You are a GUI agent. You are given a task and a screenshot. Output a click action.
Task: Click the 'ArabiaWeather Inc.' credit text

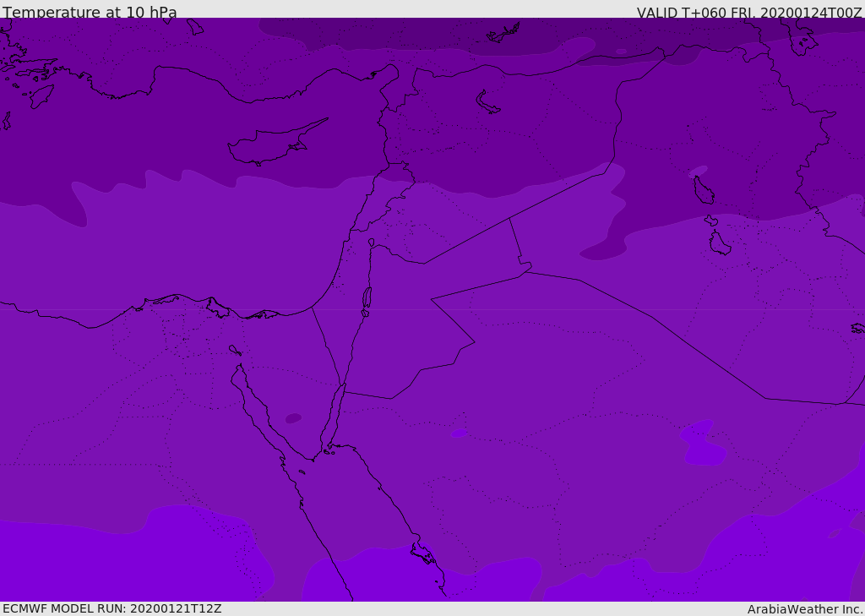coord(804,609)
